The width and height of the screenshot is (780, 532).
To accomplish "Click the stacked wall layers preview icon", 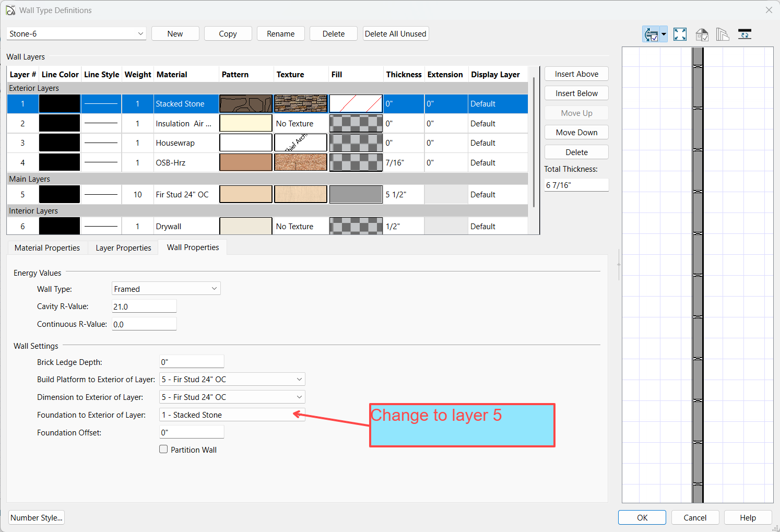I will pos(723,34).
